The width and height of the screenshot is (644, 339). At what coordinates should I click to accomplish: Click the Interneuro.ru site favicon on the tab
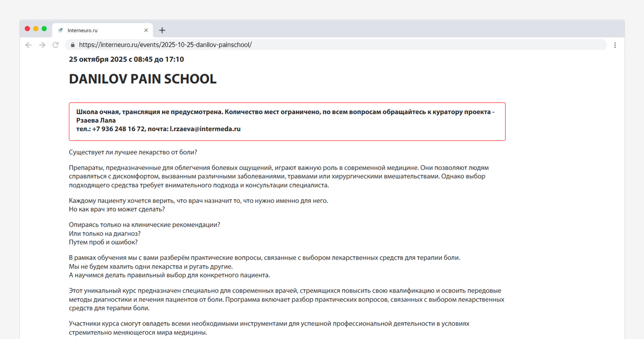pos(60,30)
